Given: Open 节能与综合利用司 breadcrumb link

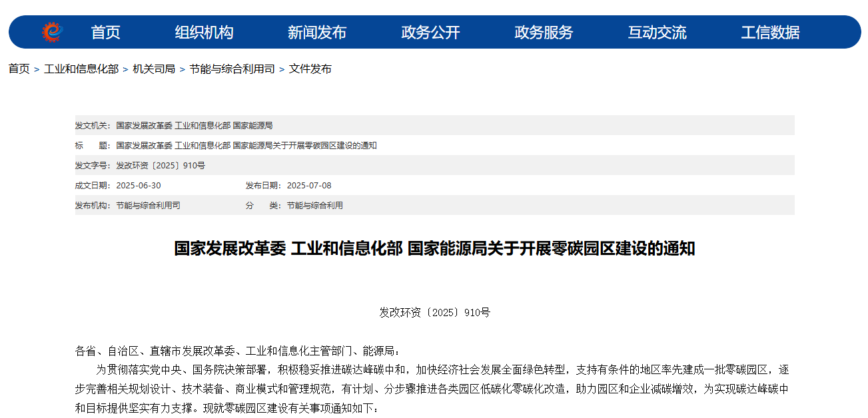Looking at the screenshot, I should click(x=232, y=69).
